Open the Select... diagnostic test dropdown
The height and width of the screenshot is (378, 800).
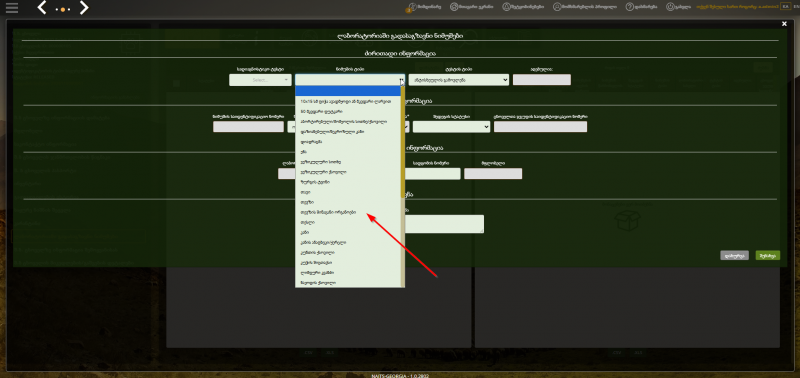point(260,80)
